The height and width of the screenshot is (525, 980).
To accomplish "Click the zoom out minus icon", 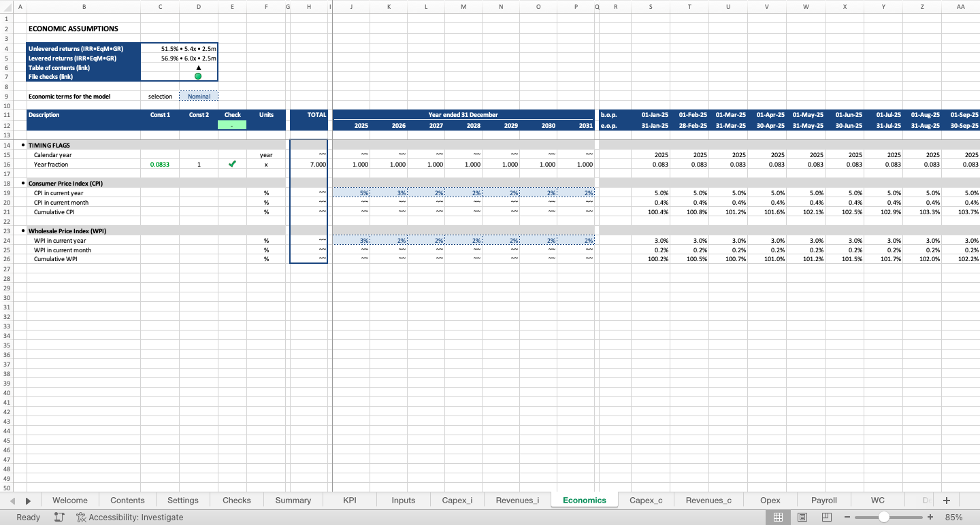I will (847, 517).
